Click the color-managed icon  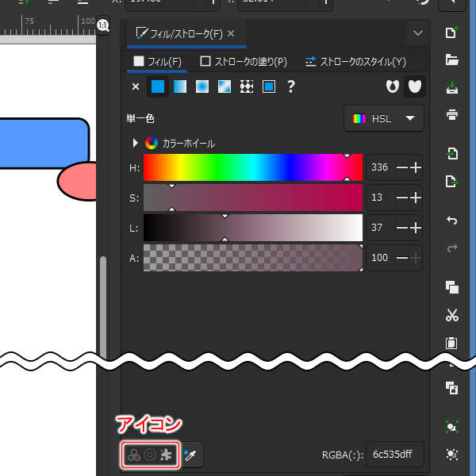pyautogui.click(x=133, y=455)
